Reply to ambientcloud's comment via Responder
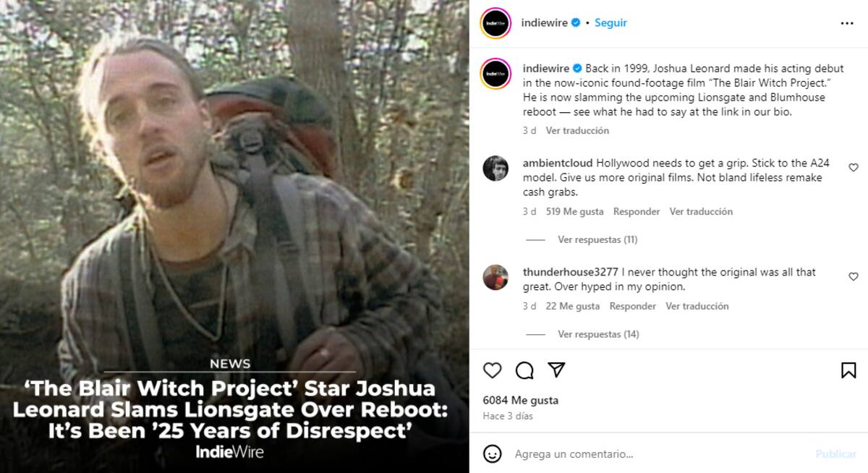868x473 pixels. tap(637, 212)
